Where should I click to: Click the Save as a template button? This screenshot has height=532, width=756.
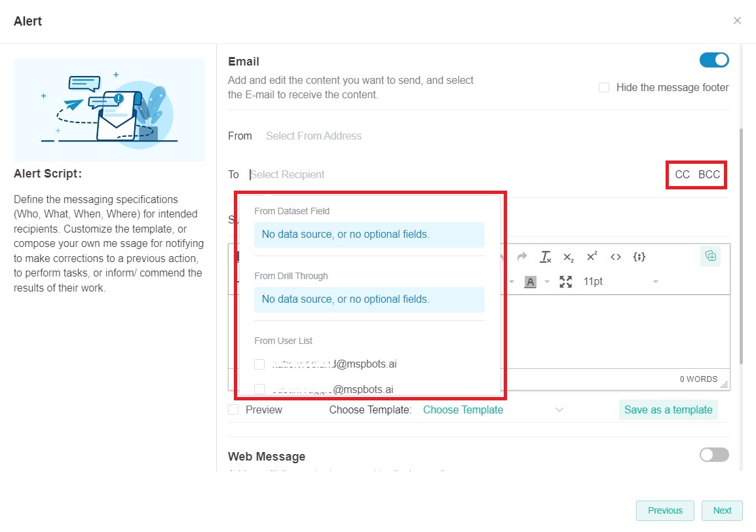tap(668, 409)
